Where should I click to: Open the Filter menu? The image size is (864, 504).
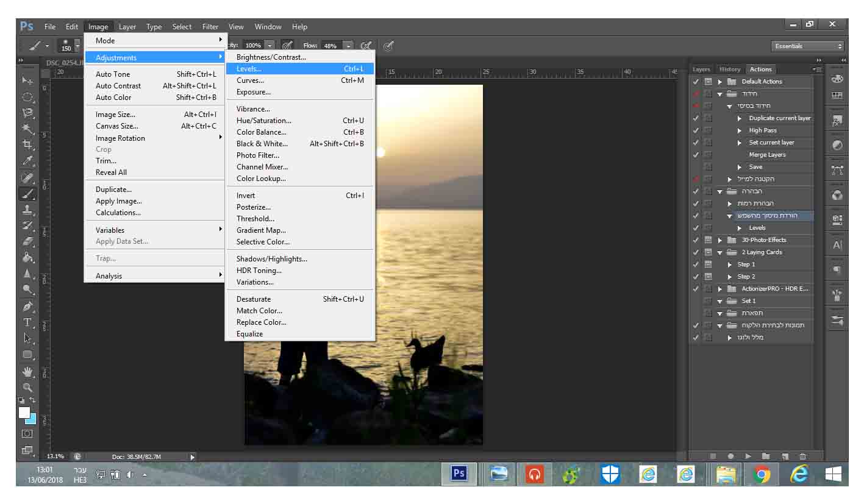click(210, 27)
